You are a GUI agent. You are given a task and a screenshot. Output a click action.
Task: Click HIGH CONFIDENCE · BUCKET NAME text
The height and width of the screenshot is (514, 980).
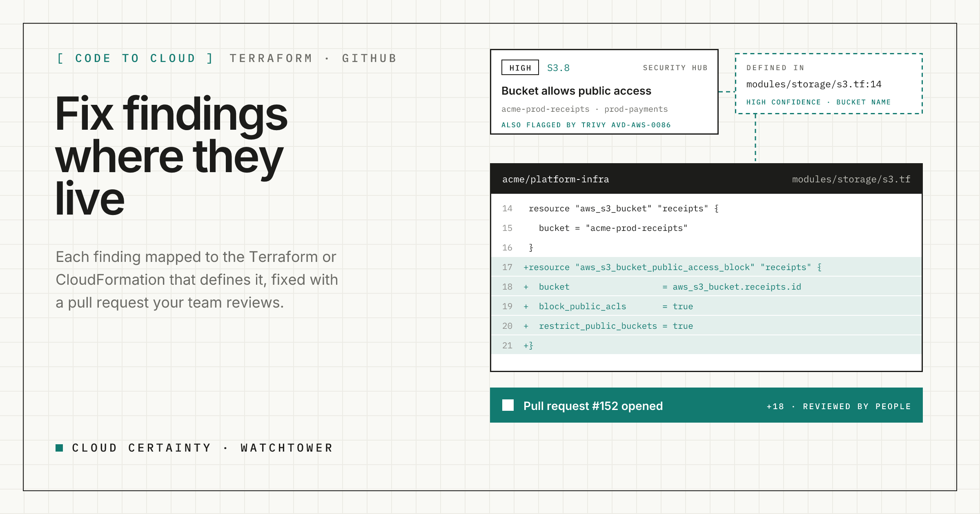[819, 102]
